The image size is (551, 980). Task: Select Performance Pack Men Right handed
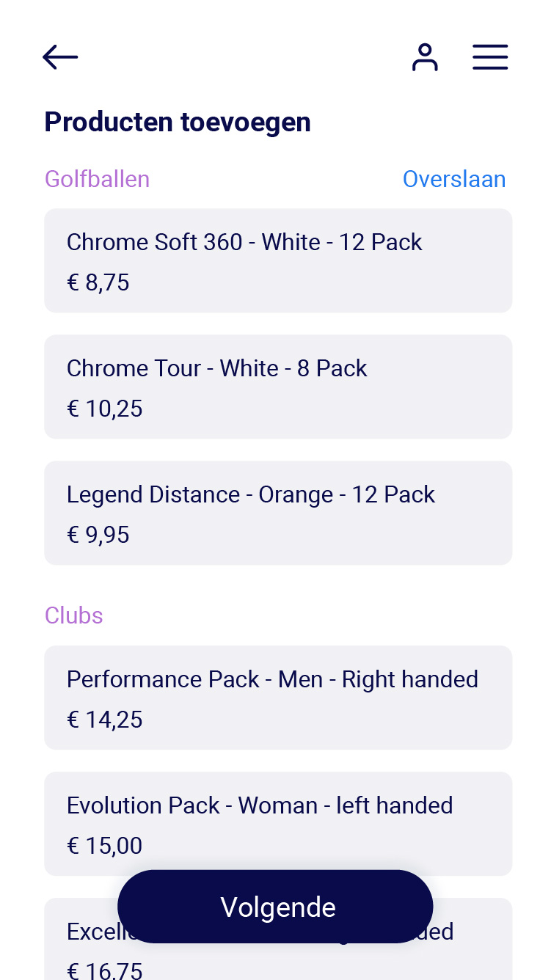coord(278,698)
